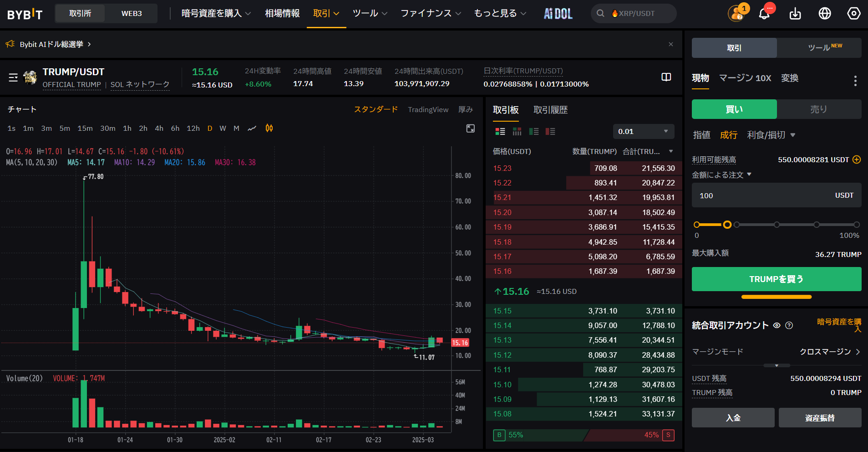Click the B buy ratio badge
868x452 pixels.
tap(499, 435)
